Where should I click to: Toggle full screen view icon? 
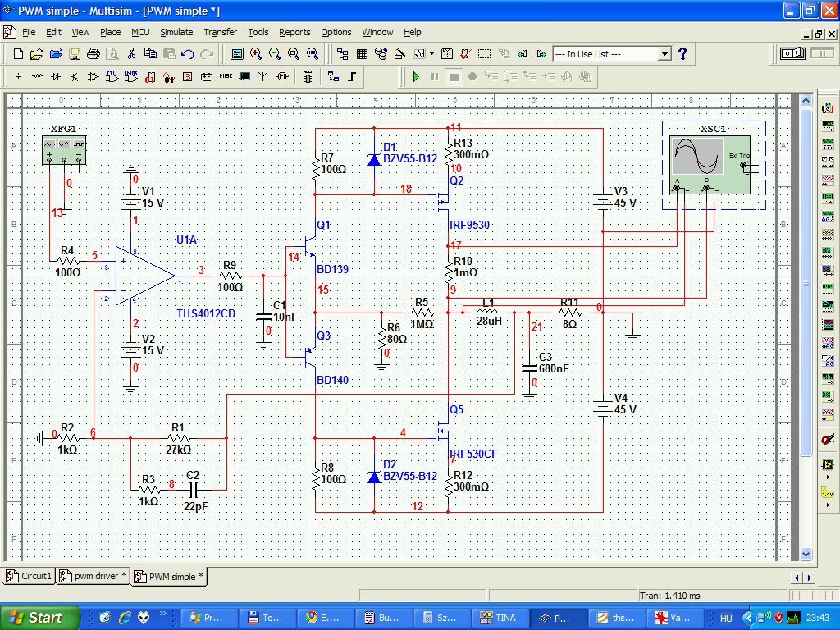coord(237,54)
